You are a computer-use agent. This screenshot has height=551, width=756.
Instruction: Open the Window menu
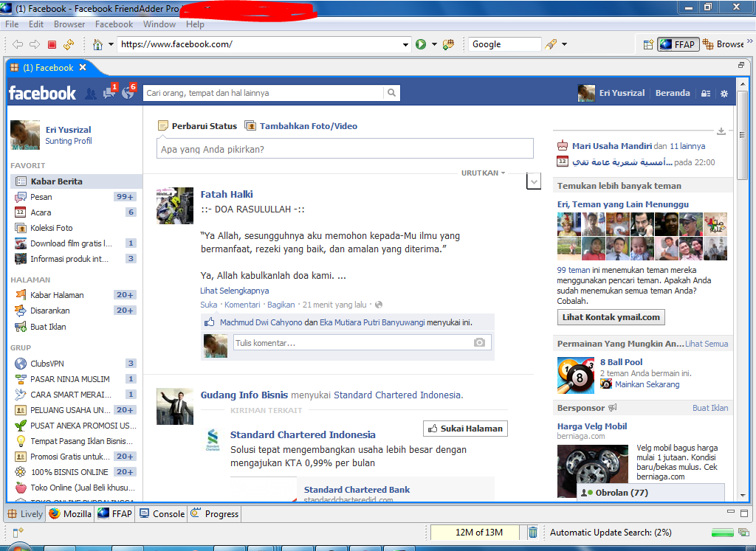[x=159, y=24]
